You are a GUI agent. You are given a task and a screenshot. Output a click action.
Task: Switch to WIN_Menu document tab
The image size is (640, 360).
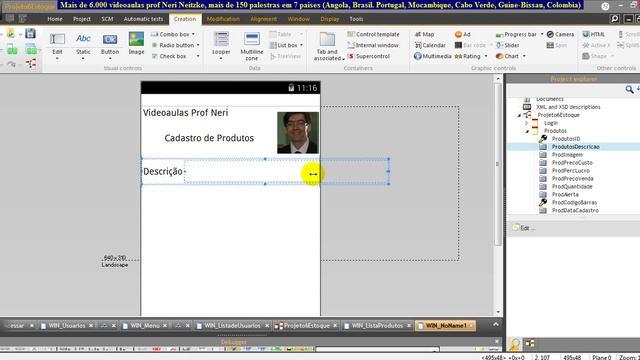pyautogui.click(x=145, y=326)
